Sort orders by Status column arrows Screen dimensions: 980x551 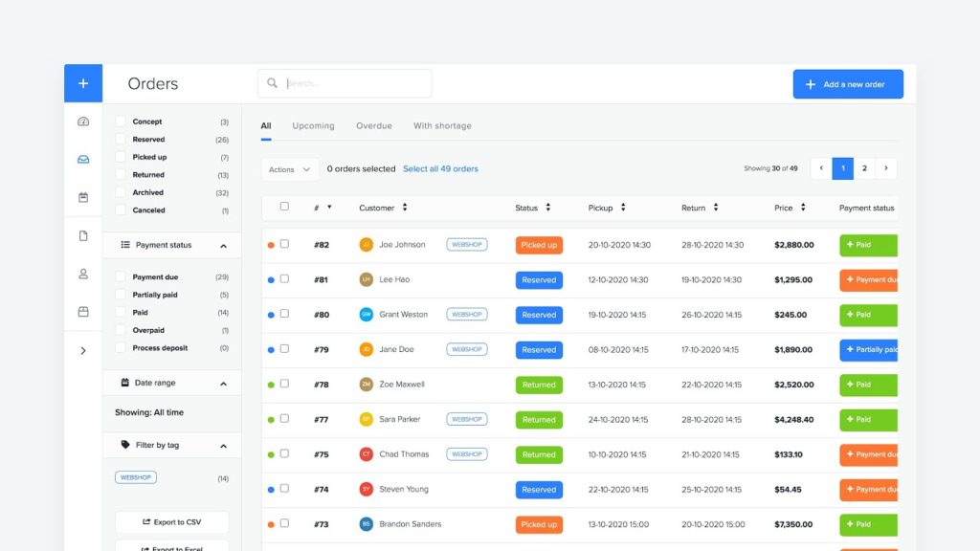pos(547,208)
